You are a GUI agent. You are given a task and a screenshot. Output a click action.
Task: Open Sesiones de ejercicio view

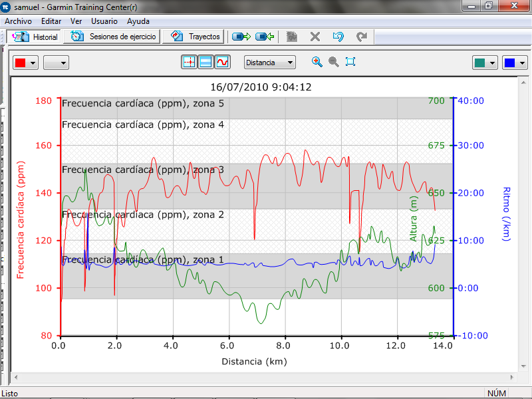click(x=112, y=37)
